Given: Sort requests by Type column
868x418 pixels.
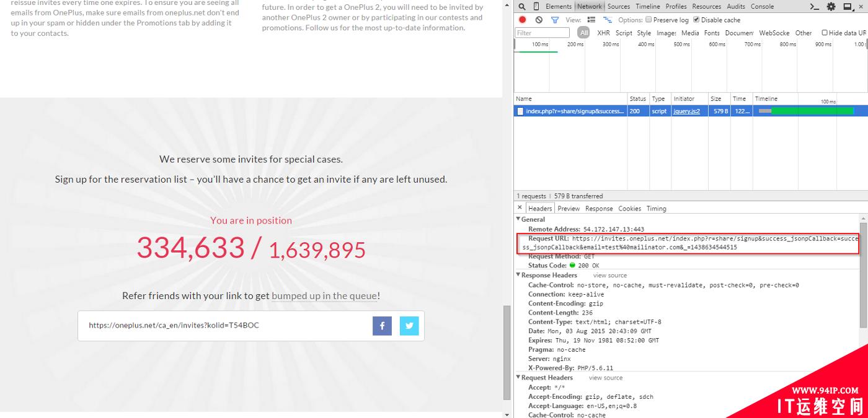Looking at the screenshot, I should pos(659,99).
